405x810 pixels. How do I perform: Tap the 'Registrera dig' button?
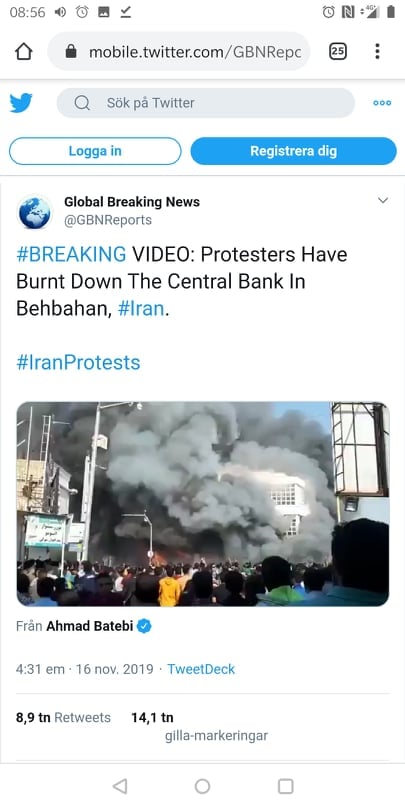pos(293,151)
